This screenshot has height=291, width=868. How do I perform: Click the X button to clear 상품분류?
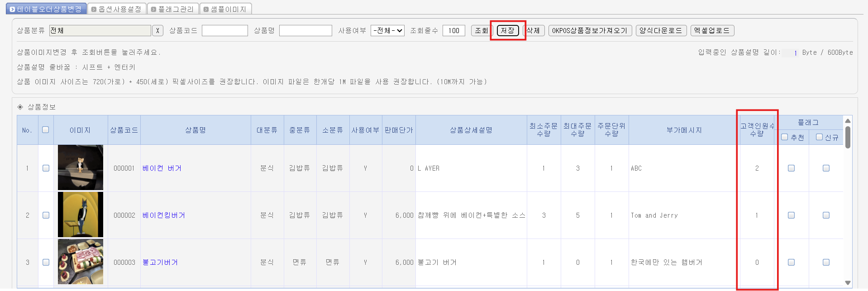[157, 31]
